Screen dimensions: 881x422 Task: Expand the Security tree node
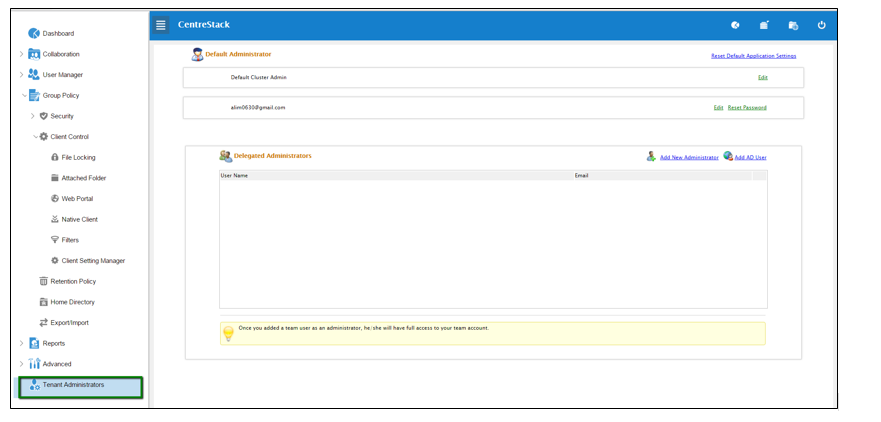[x=33, y=116]
